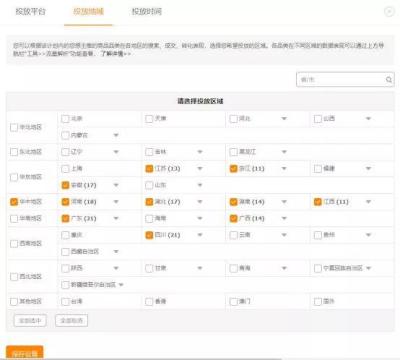Check the 华北地区 region checkbox
The height and width of the screenshot is (360, 400).
[14, 127]
